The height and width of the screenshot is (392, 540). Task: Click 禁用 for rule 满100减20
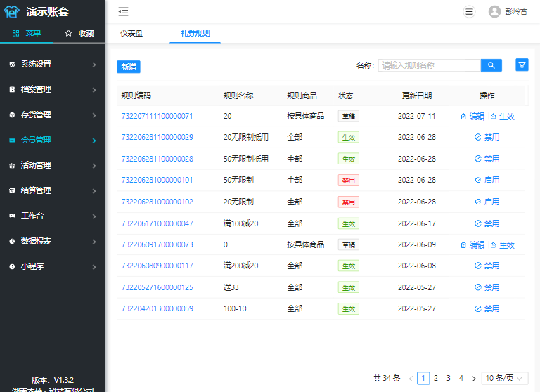click(487, 223)
